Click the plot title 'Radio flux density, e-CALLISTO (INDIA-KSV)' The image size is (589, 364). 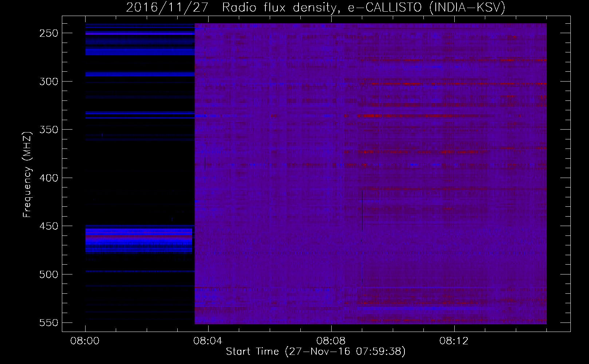pos(364,7)
